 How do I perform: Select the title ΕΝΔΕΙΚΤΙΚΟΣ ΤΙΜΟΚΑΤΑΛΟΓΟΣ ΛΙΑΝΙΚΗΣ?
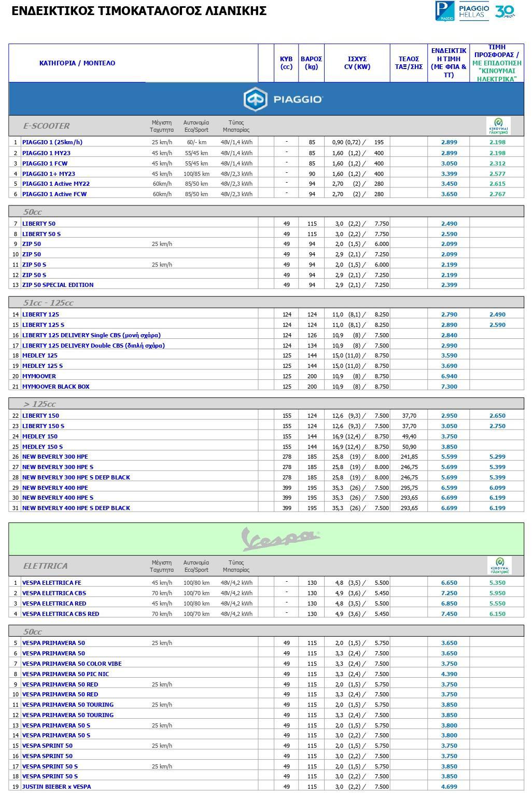pos(139,11)
